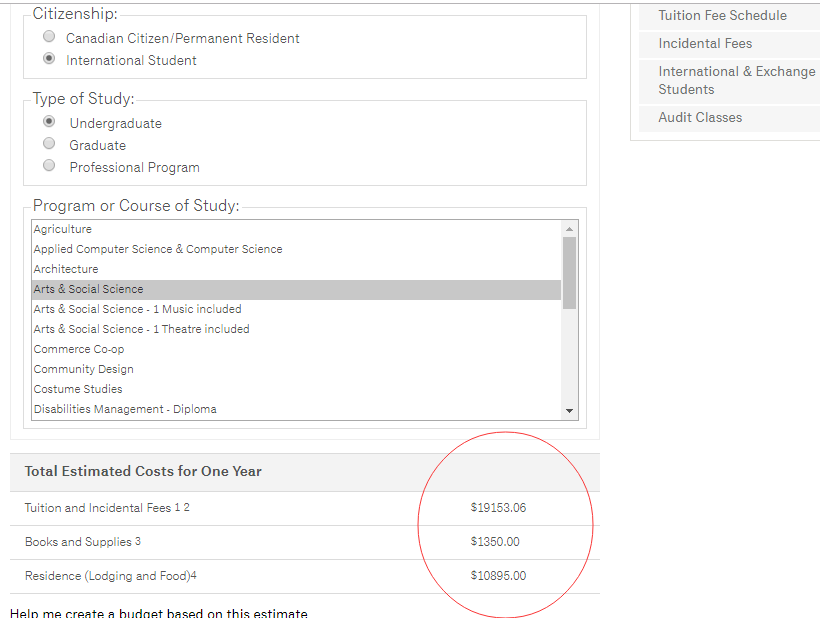Open Tuition Fee Schedule sidebar link
Viewport: 820px width, 618px height.
[722, 15]
